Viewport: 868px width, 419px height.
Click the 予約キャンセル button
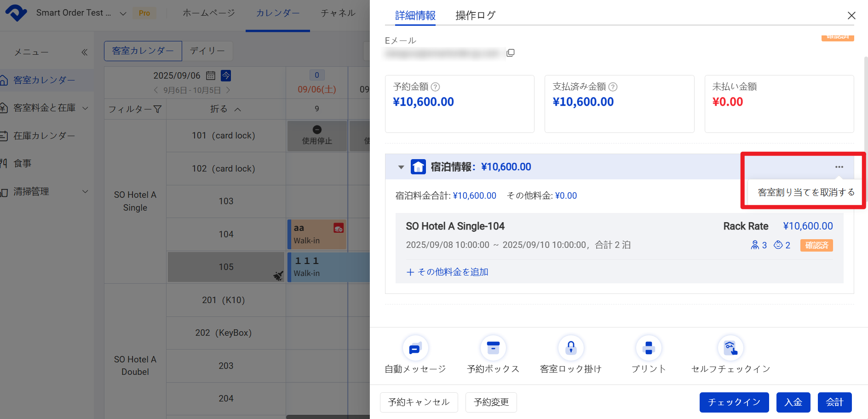click(419, 402)
